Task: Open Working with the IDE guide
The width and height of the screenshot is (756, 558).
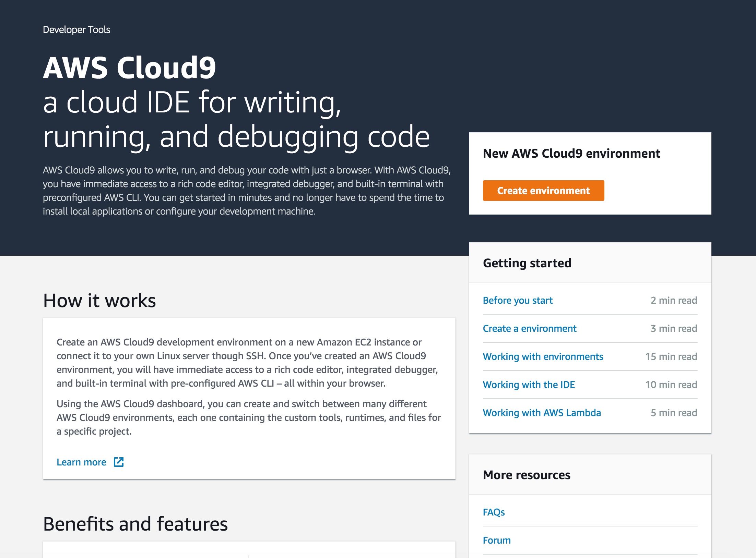Action: point(529,385)
